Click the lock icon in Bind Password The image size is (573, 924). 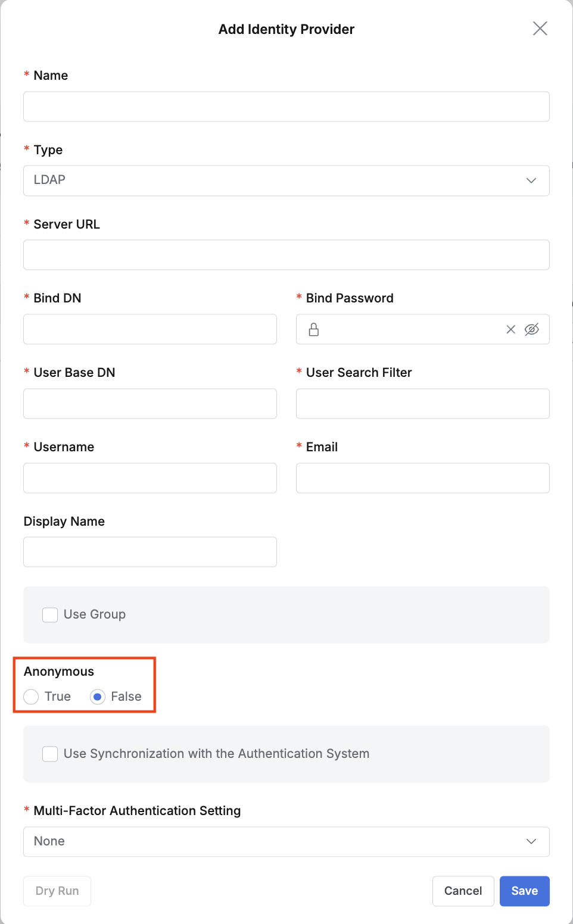[314, 329]
